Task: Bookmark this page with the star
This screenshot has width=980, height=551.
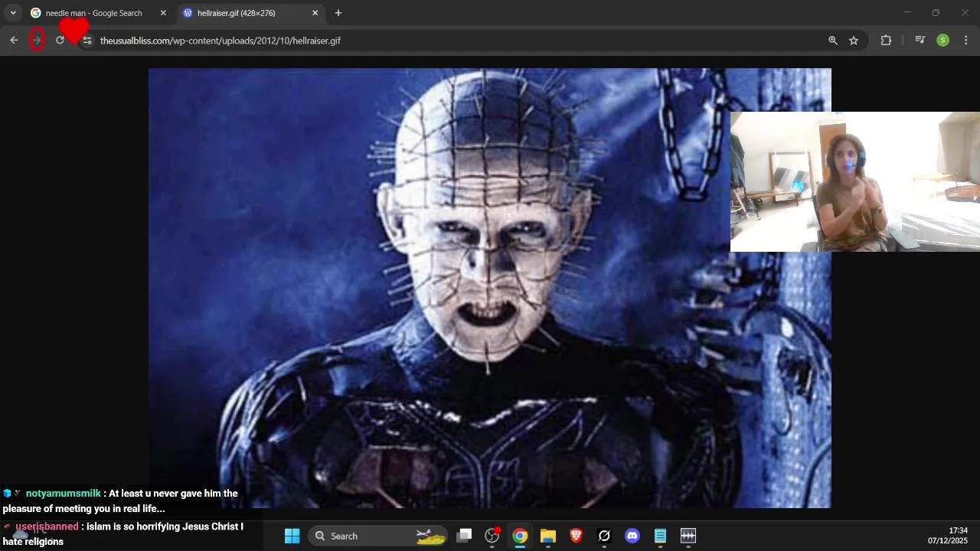Action: tap(854, 41)
